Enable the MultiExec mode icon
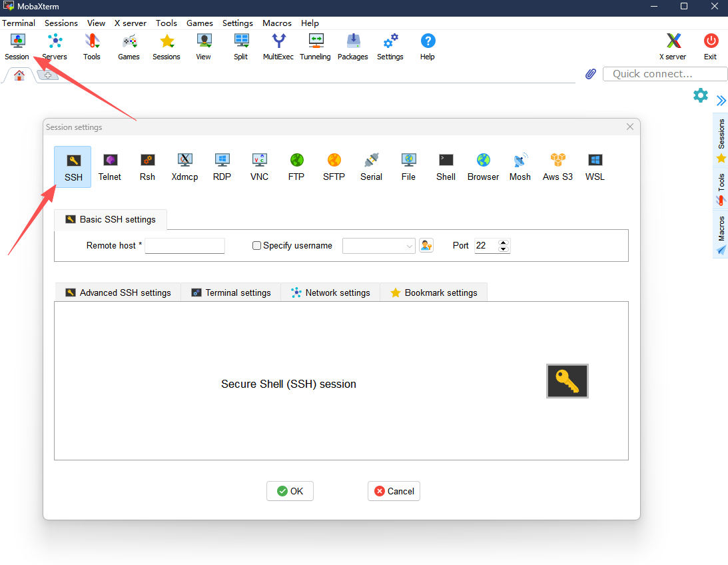728x565 pixels. [x=278, y=47]
